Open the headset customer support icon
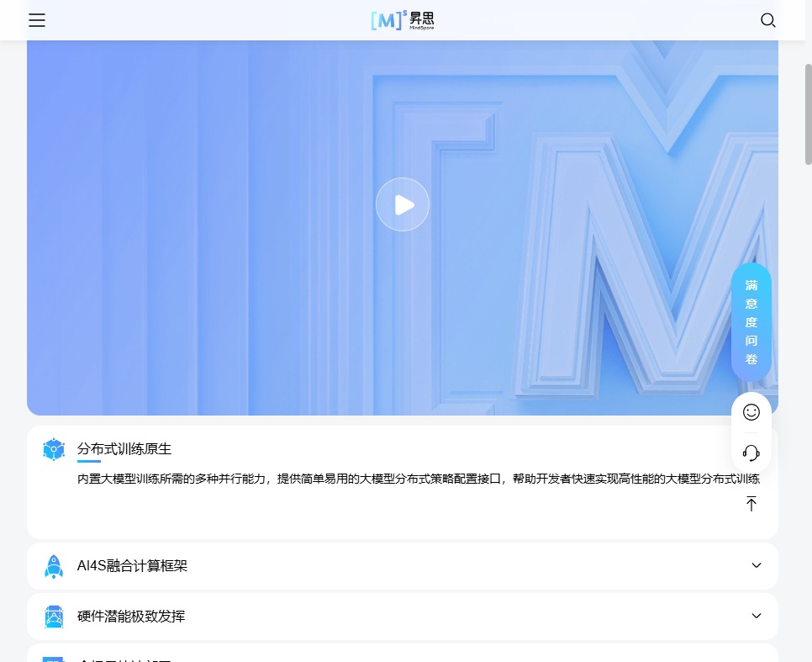This screenshot has width=812, height=662. pyautogui.click(x=751, y=453)
